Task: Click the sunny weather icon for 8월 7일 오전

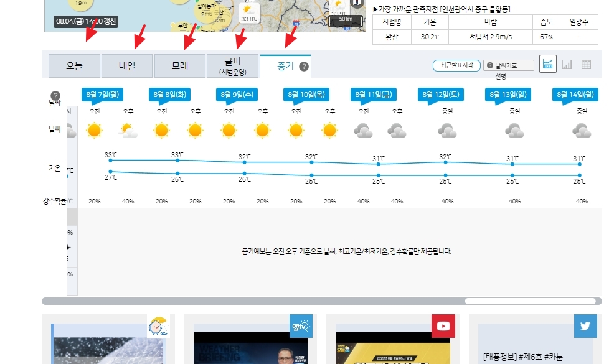Action: pyautogui.click(x=95, y=131)
